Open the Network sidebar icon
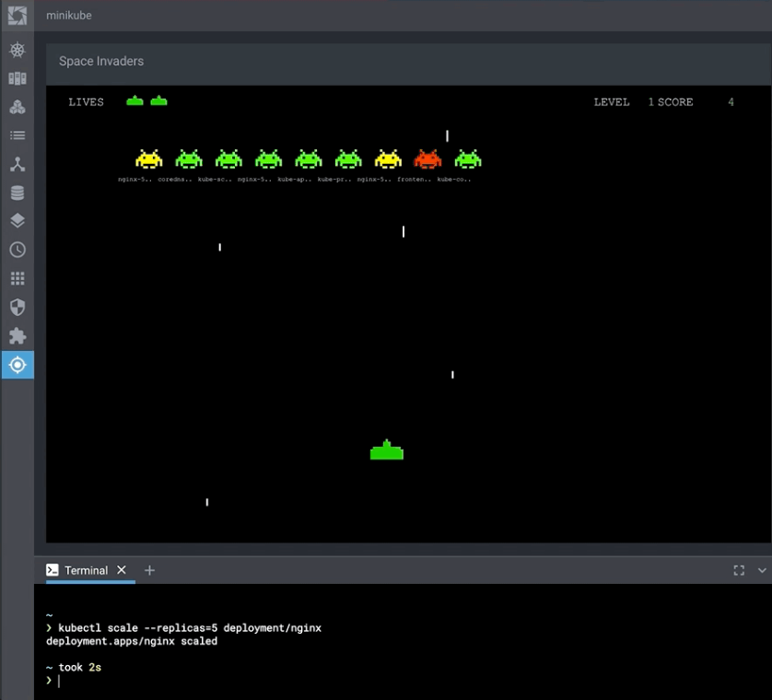Viewport: 772px width, 700px height. [x=18, y=164]
